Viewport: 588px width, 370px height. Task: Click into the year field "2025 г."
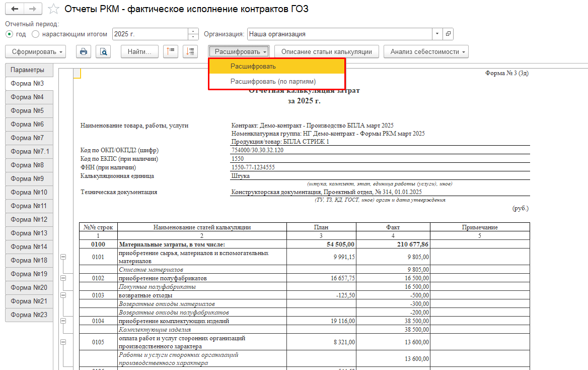151,34
